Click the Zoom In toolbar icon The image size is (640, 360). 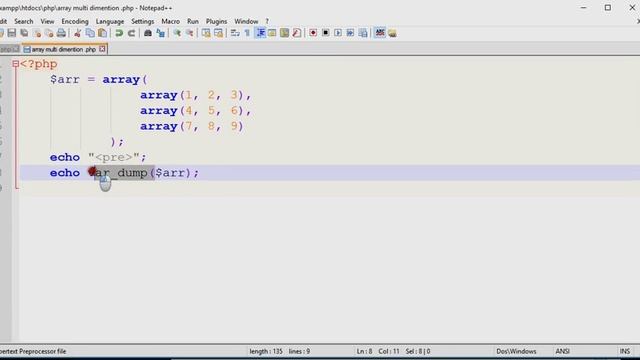(x=177, y=33)
